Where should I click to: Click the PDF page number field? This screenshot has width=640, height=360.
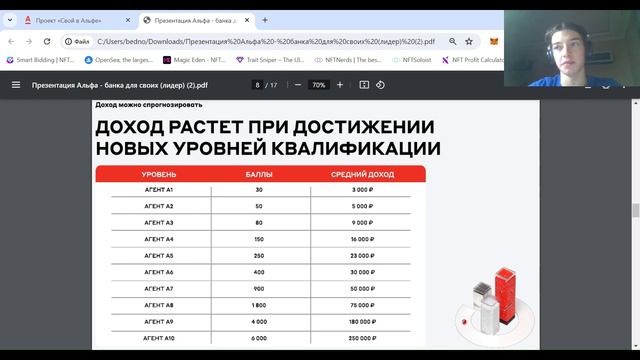point(257,85)
